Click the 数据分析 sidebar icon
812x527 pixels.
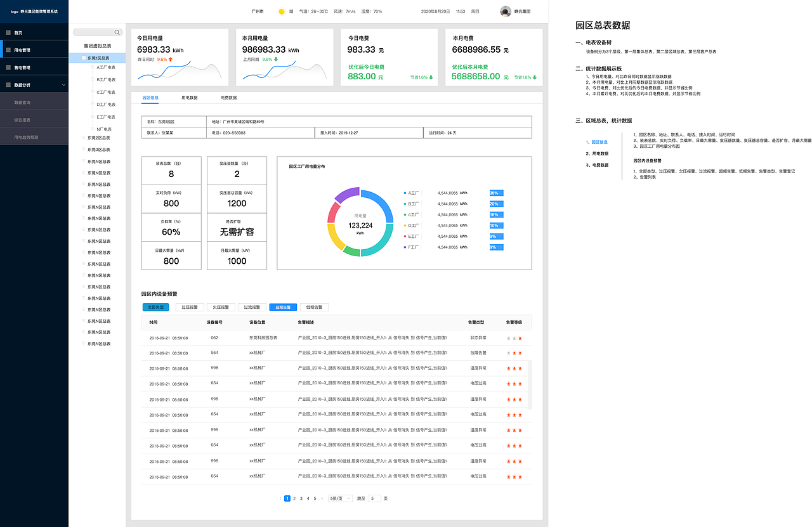[8, 84]
